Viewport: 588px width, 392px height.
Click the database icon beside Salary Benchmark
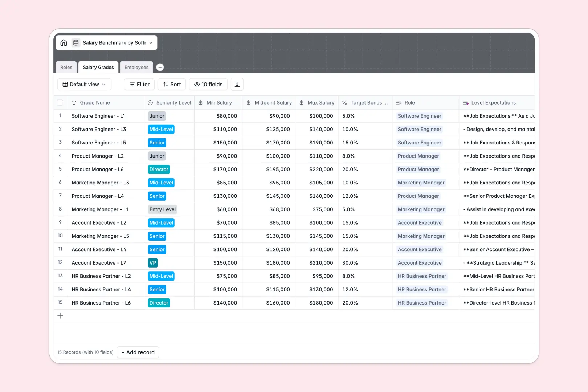click(76, 42)
